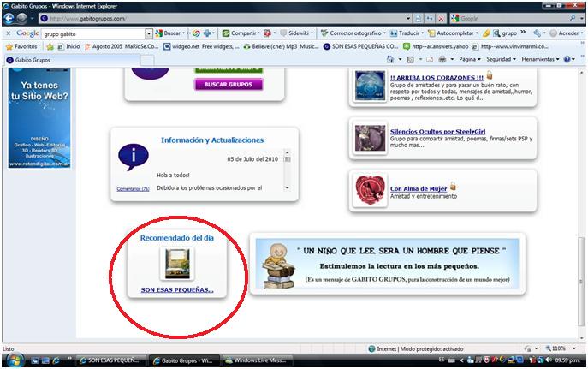Click the Con Alma de Mujer group image

(367, 189)
